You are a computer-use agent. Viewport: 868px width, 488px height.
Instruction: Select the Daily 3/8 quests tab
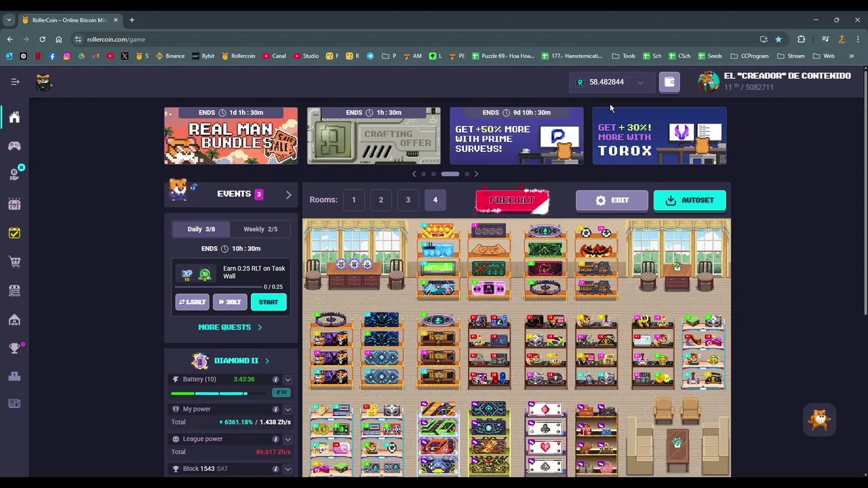(x=201, y=229)
